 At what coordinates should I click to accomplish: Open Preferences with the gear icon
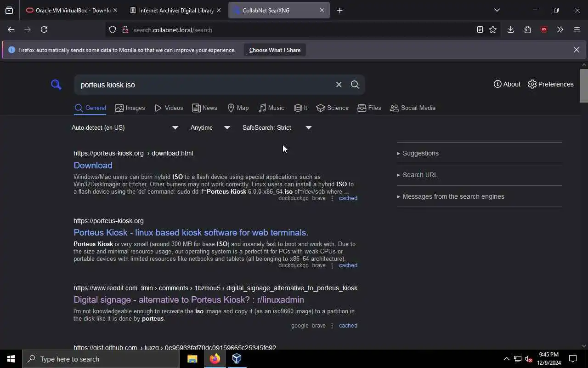click(x=550, y=84)
